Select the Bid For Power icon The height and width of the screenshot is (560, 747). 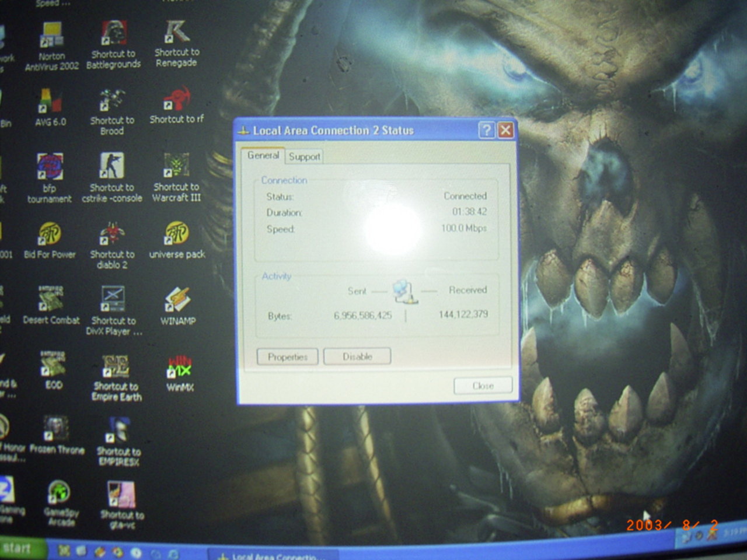(x=50, y=240)
